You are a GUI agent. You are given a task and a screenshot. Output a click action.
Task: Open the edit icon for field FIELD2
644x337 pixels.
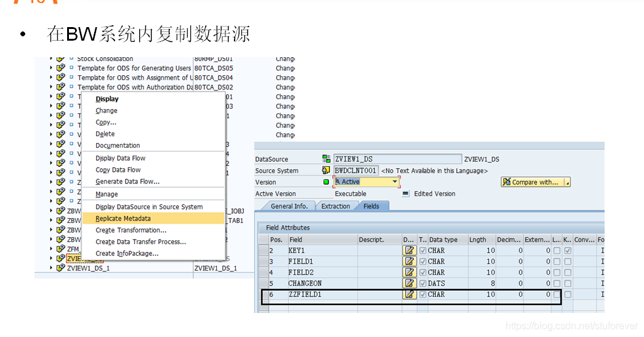tap(409, 272)
